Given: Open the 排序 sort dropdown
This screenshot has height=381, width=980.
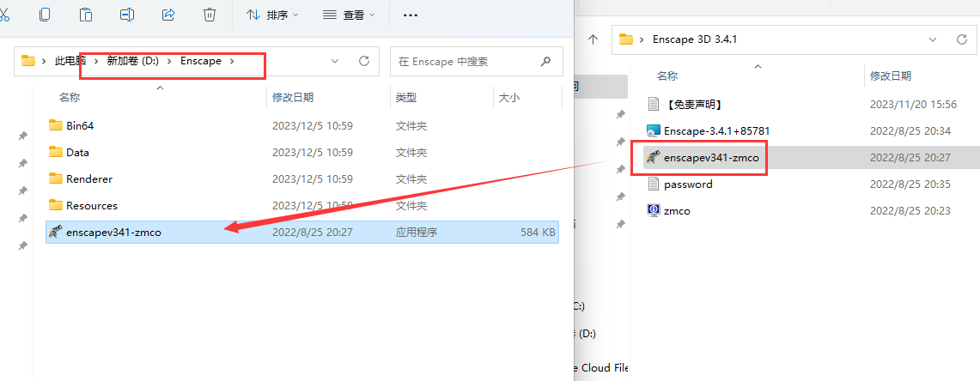Looking at the screenshot, I should pos(272,15).
